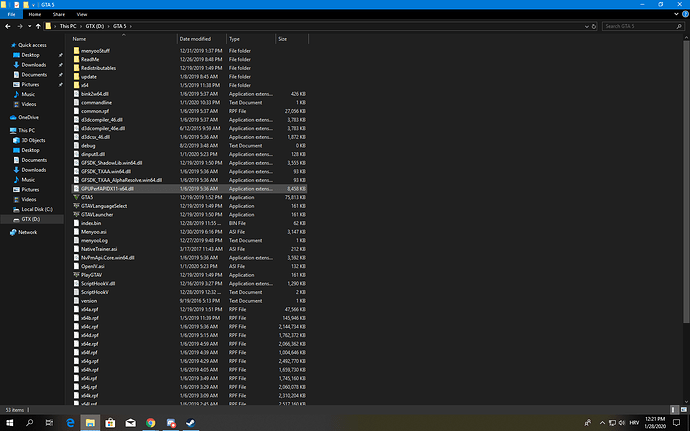Select Quick access in navigation pane
The height and width of the screenshot is (431, 690).
click(x=32, y=45)
